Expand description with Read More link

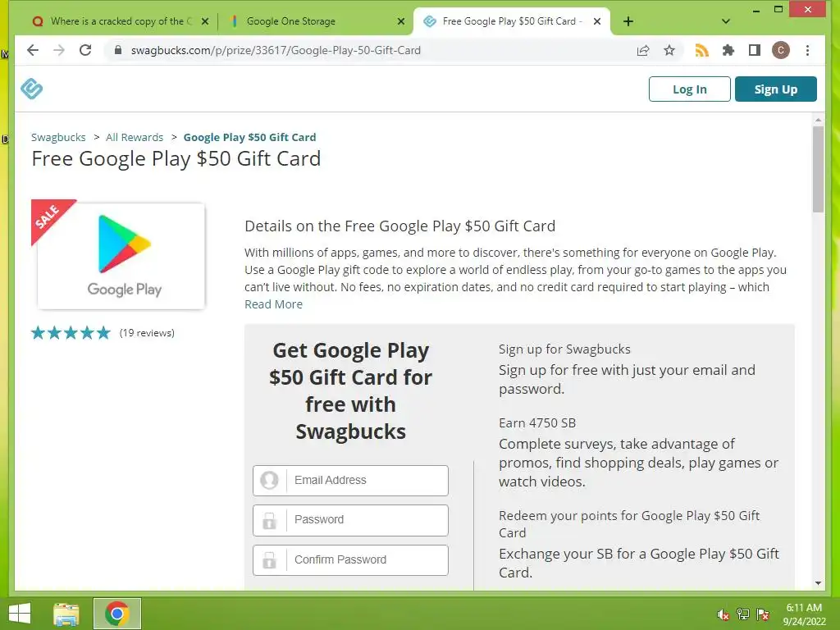[x=273, y=304]
